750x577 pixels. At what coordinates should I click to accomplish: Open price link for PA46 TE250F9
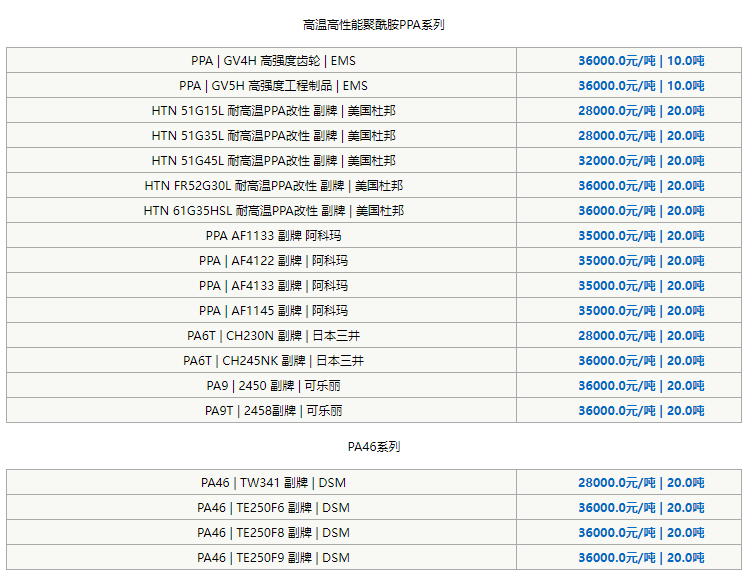641,557
